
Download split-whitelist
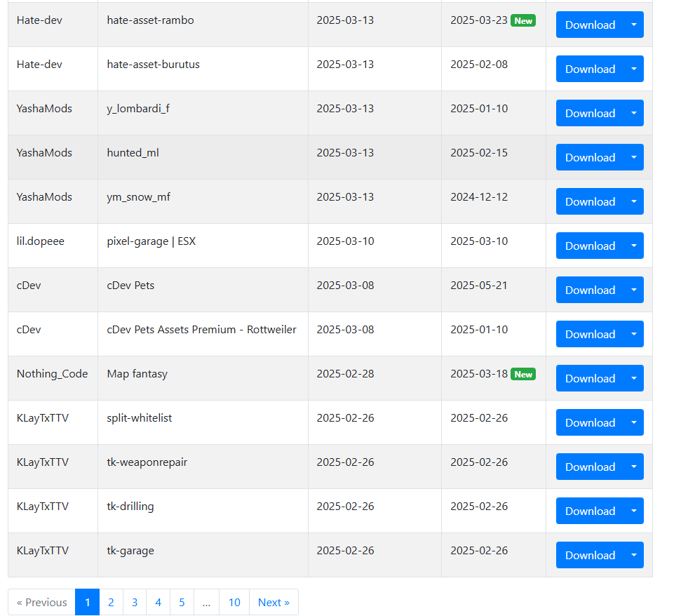tap(590, 422)
